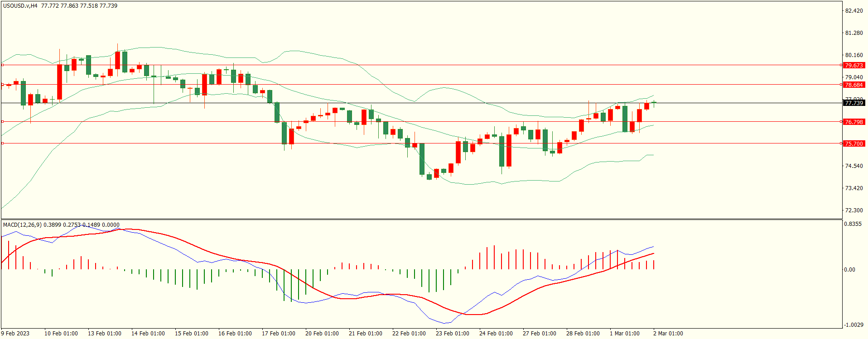Click the 17 Feb 01:00 date label

pyautogui.click(x=278, y=334)
